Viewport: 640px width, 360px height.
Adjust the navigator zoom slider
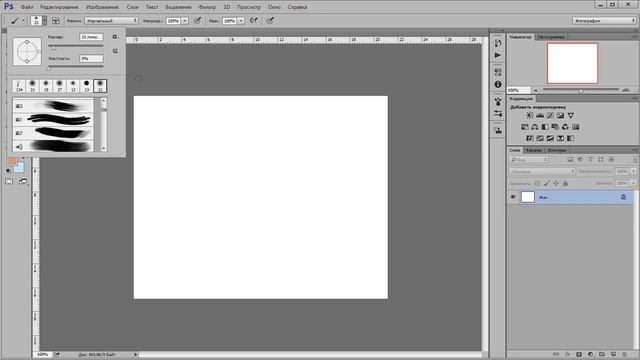[x=581, y=90]
